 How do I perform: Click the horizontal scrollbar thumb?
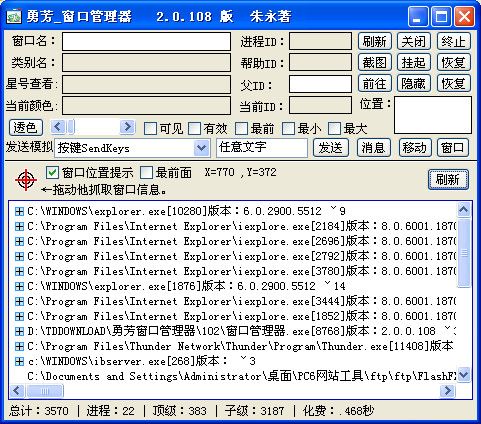click(44, 391)
